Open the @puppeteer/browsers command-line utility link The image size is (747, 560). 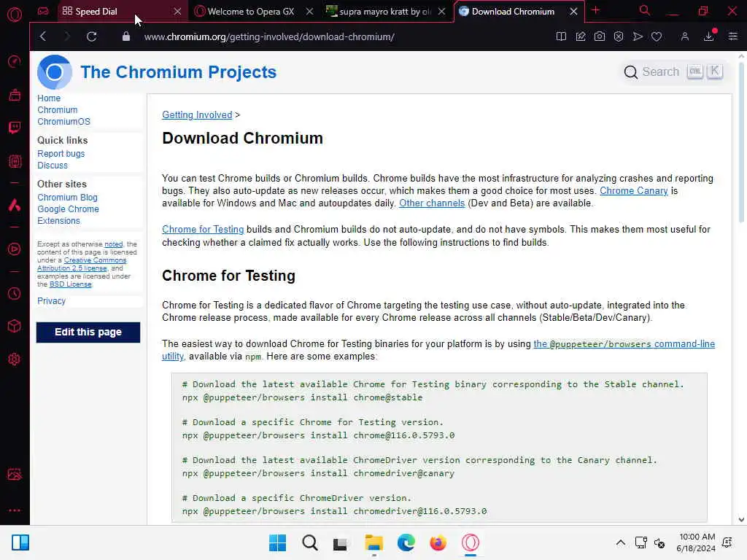(x=624, y=344)
